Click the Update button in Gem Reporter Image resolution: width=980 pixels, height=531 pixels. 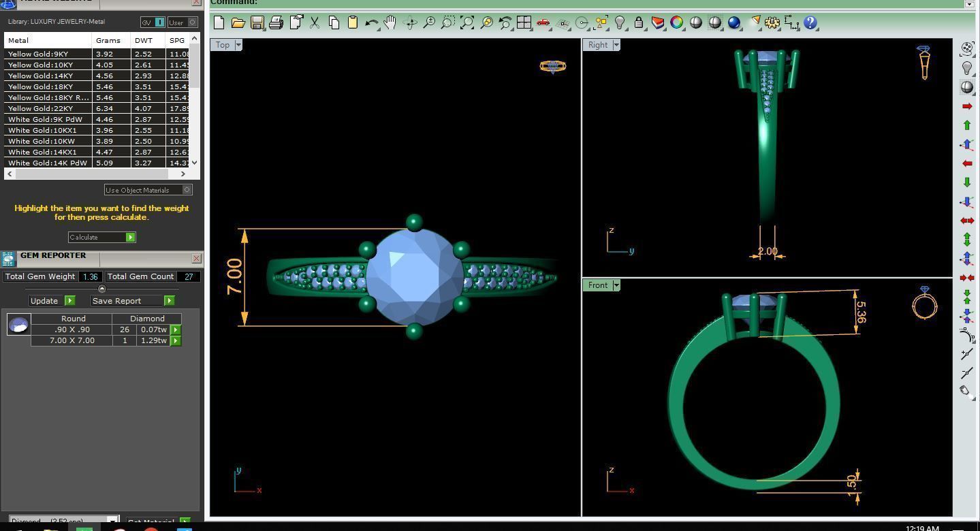[52, 300]
